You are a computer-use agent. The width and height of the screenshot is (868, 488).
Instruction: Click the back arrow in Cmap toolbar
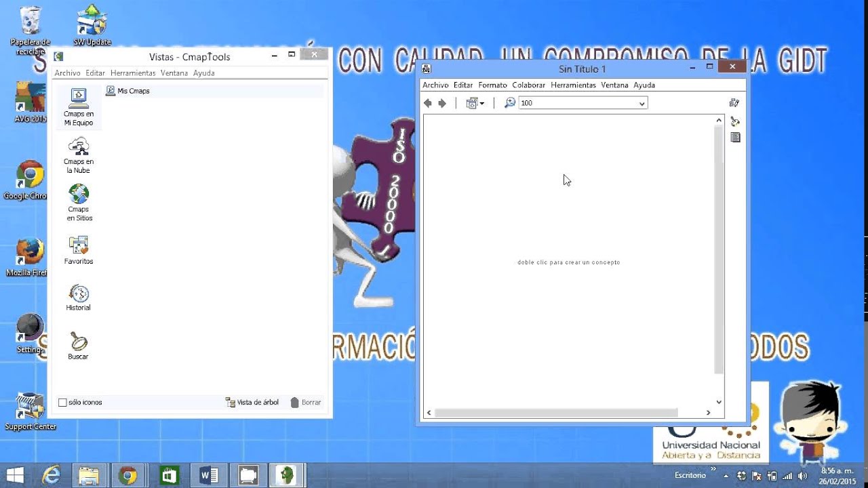tap(428, 103)
